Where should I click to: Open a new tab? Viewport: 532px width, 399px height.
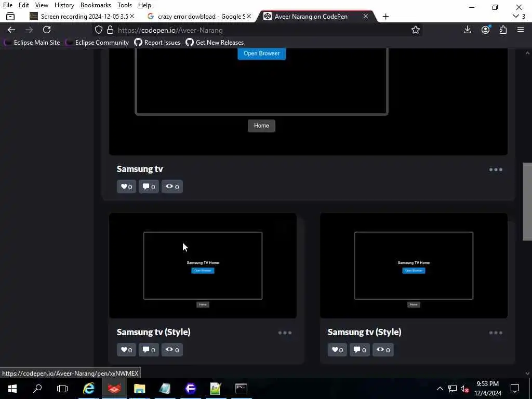coord(385,16)
